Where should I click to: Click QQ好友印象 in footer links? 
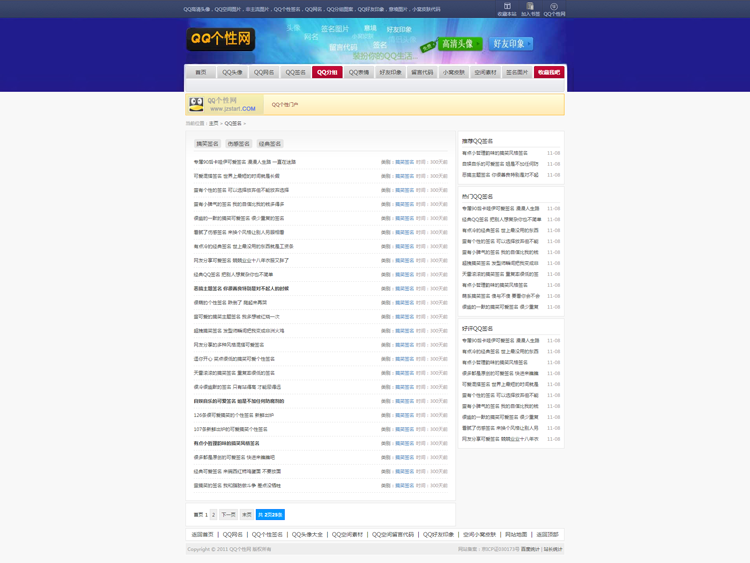(438, 534)
